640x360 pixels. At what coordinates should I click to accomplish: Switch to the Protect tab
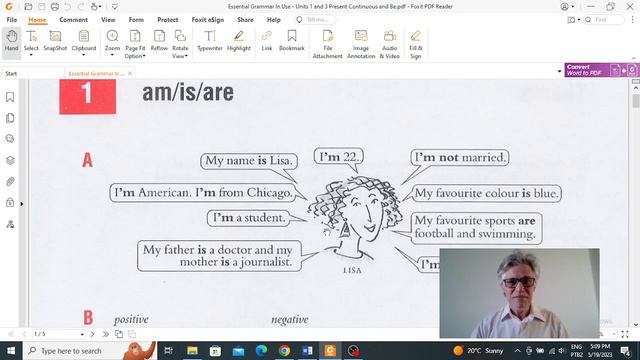coord(168,20)
